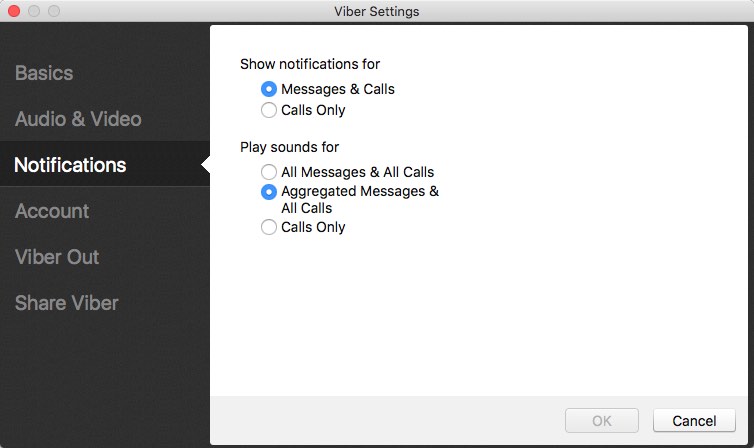
Task: Open the Viber Out section
Action: (57, 257)
